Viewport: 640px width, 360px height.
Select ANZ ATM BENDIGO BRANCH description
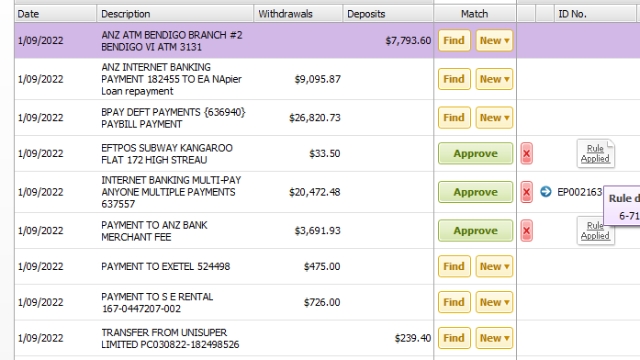click(x=172, y=41)
